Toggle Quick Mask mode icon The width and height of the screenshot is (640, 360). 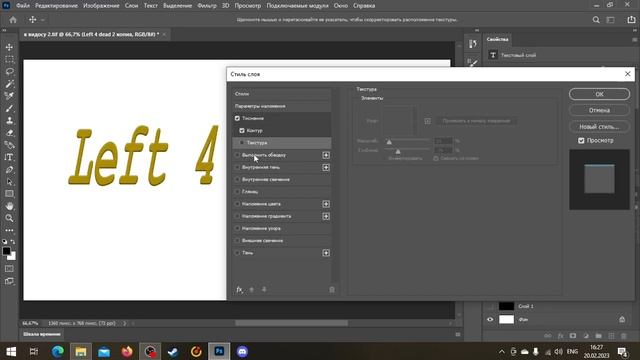pos(9,269)
